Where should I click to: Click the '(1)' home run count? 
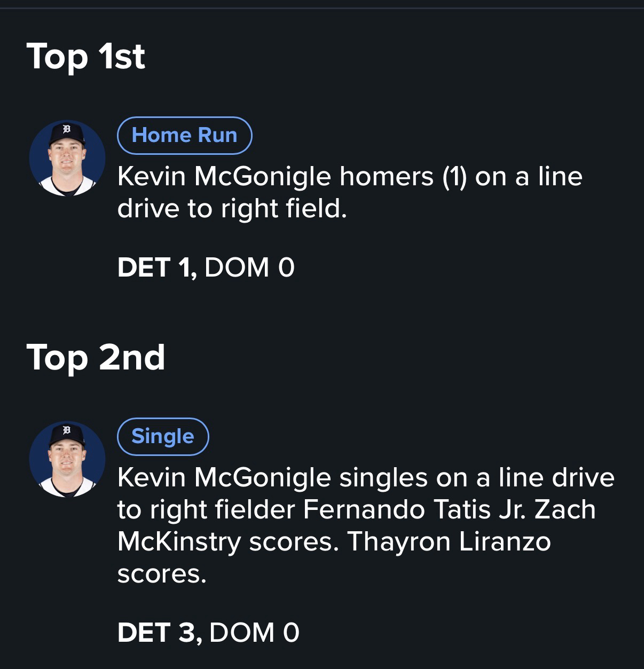[455, 176]
